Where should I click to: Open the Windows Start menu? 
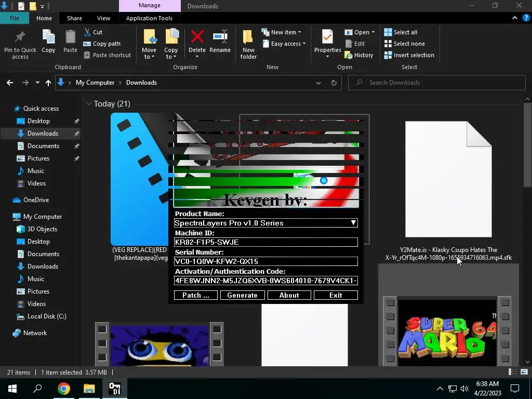pos(12,389)
